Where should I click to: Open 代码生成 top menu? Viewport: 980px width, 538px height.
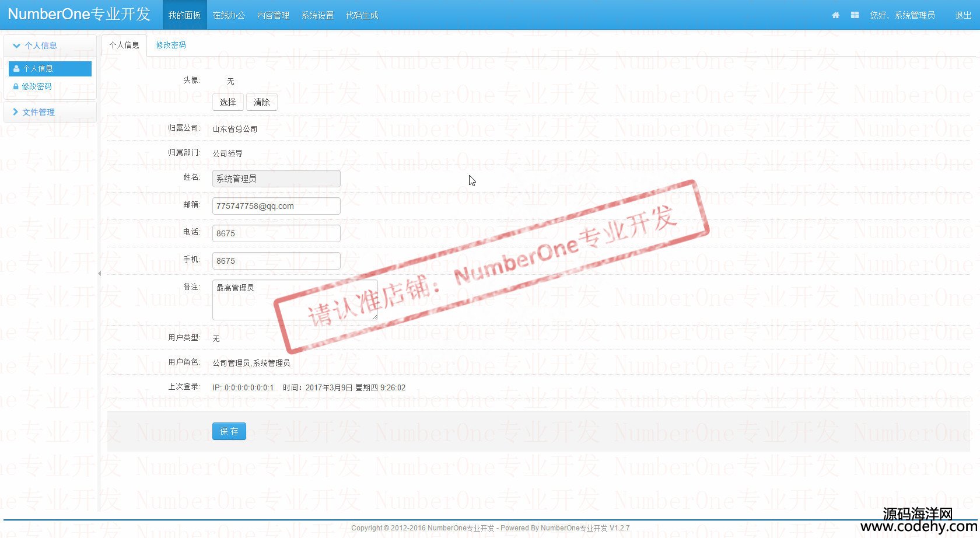362,15
